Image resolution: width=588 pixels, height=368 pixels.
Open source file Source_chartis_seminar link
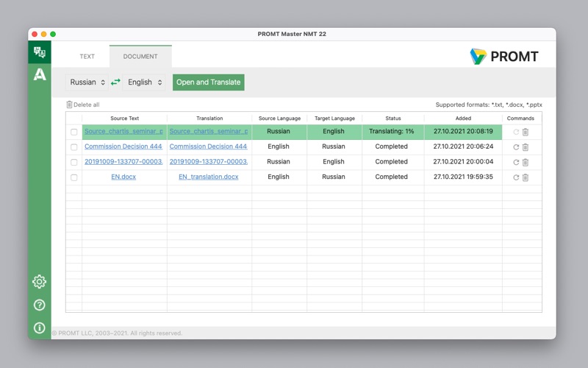[123, 132]
